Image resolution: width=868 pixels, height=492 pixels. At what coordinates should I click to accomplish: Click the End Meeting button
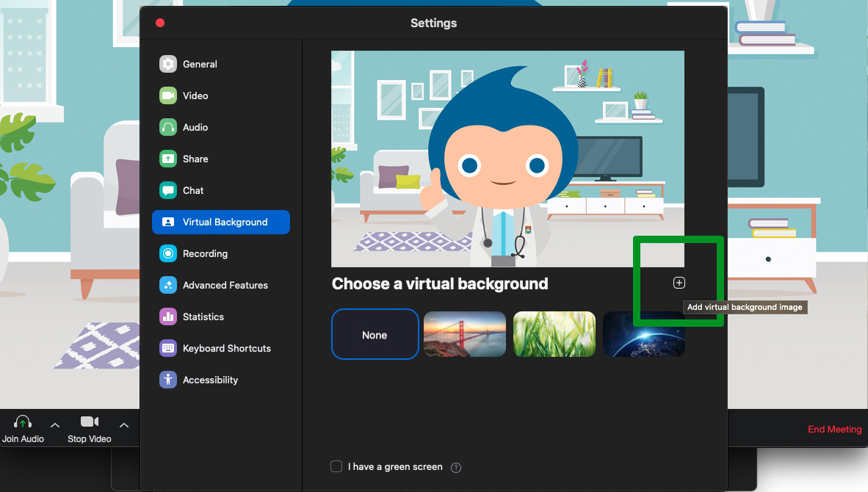835,430
